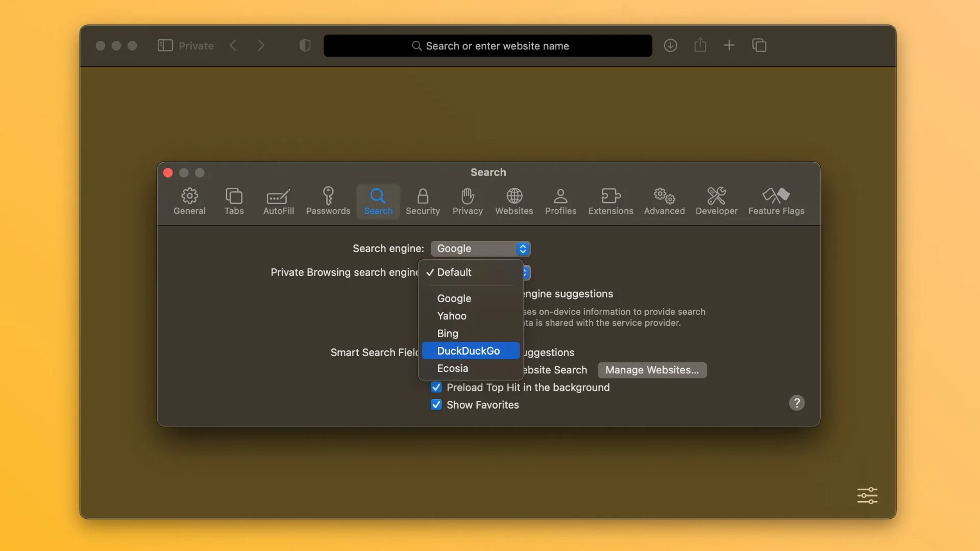Switch to Tabs settings panel
Image resolution: width=980 pixels, height=551 pixels.
[234, 200]
